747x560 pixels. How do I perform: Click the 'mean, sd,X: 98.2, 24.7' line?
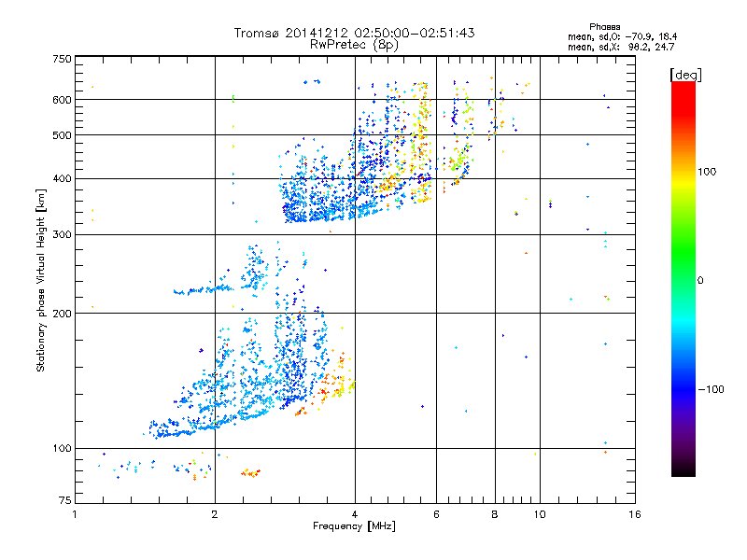pyautogui.click(x=621, y=47)
